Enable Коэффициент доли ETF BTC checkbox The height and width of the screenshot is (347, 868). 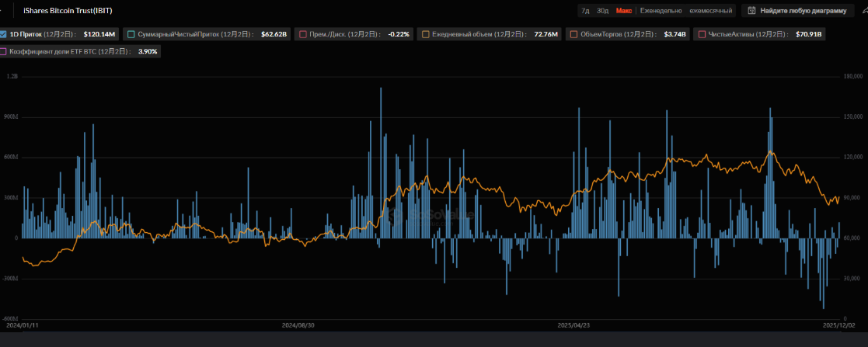point(3,51)
